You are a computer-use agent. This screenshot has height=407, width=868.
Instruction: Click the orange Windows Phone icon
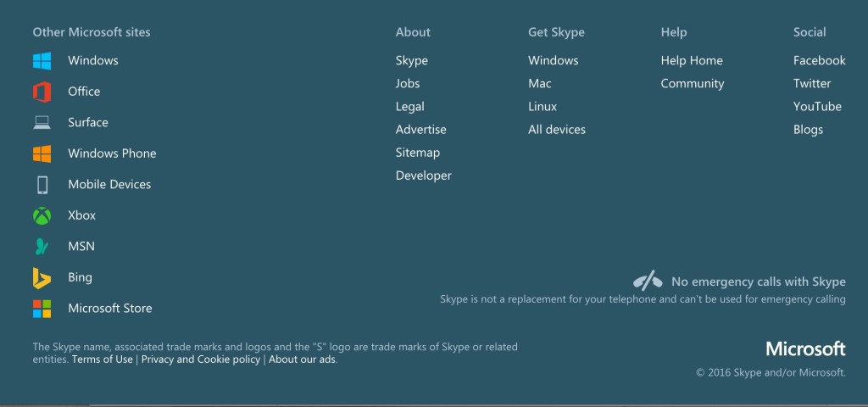click(x=42, y=154)
